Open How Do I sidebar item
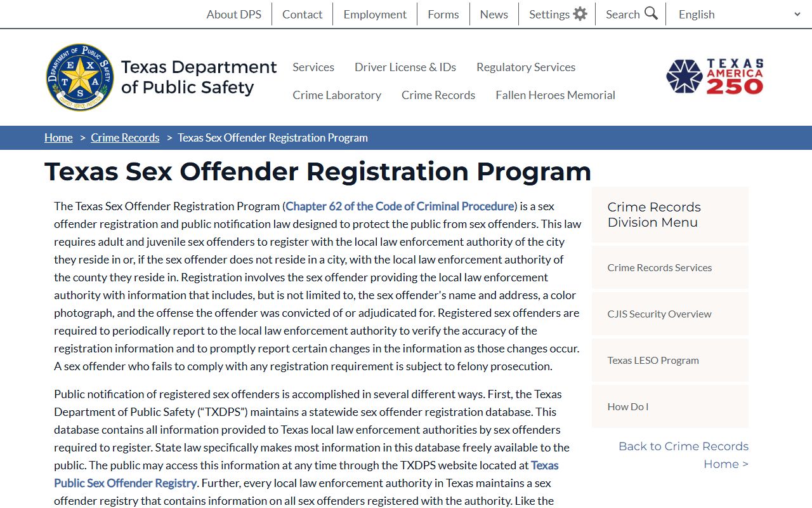This screenshot has height=508, width=812. tap(670, 406)
